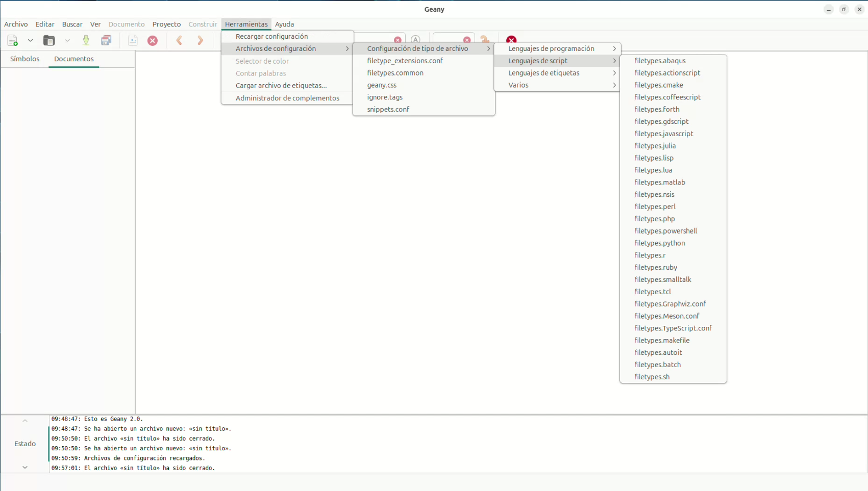Expand Lenguajes de programación submenu

click(x=557, y=48)
